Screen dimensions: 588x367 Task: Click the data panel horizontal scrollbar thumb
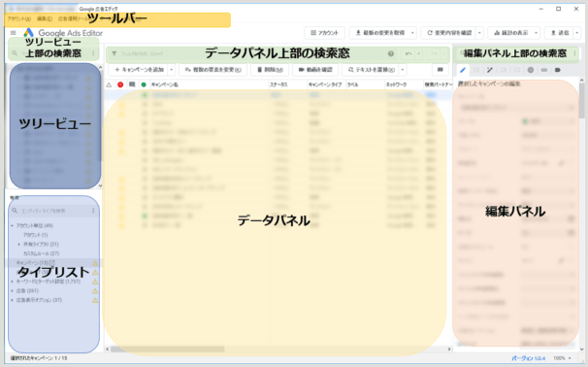pyautogui.click(x=167, y=349)
